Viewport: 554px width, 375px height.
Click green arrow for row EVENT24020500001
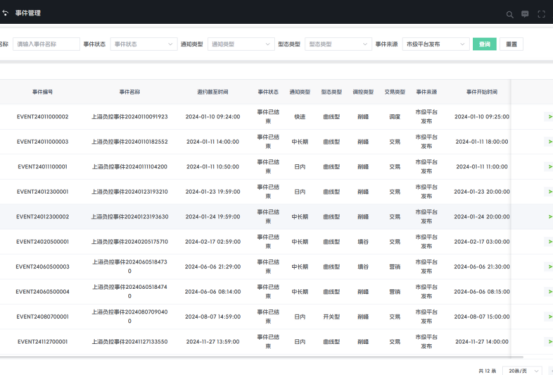[550, 242]
